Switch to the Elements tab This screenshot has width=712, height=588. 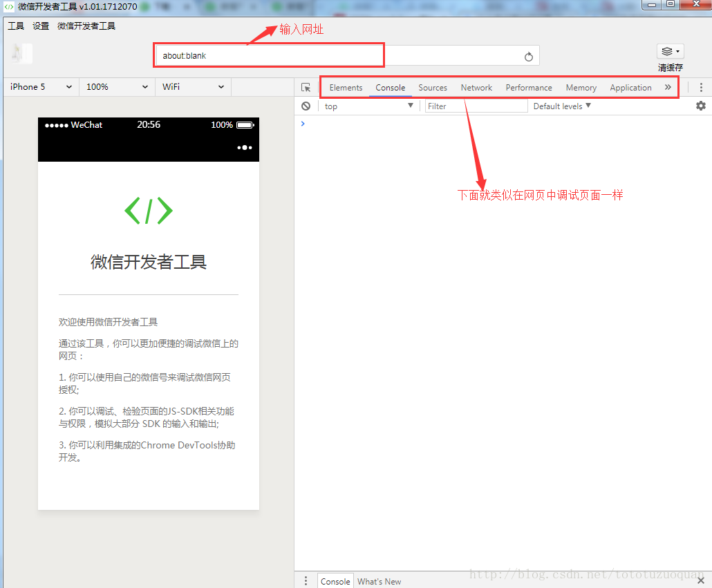[x=346, y=88]
